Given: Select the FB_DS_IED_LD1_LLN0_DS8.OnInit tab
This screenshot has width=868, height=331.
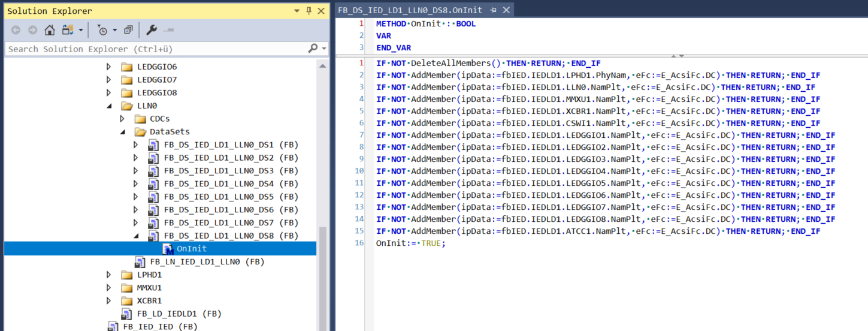Looking at the screenshot, I should click(410, 10).
